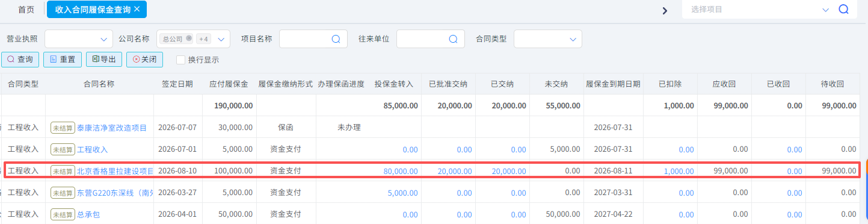The image size is (868, 224).
Task: Click the 签定日期 column header
Action: pyautogui.click(x=177, y=84)
